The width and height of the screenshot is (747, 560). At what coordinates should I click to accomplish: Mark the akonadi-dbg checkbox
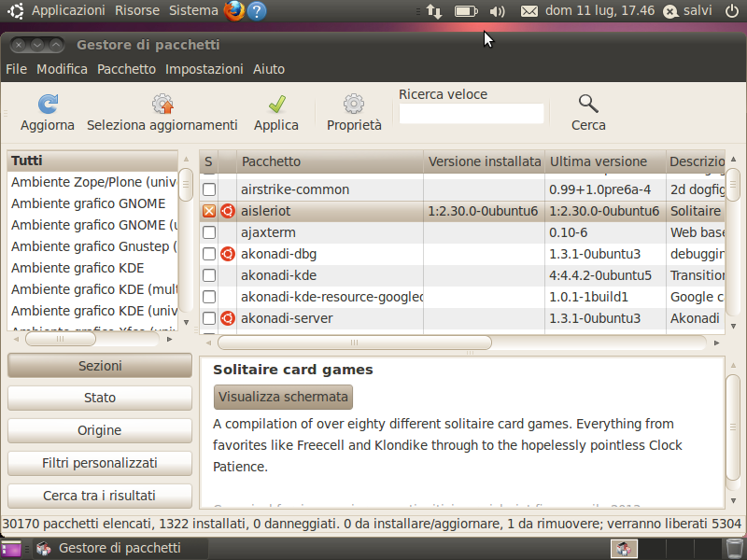tap(209, 254)
